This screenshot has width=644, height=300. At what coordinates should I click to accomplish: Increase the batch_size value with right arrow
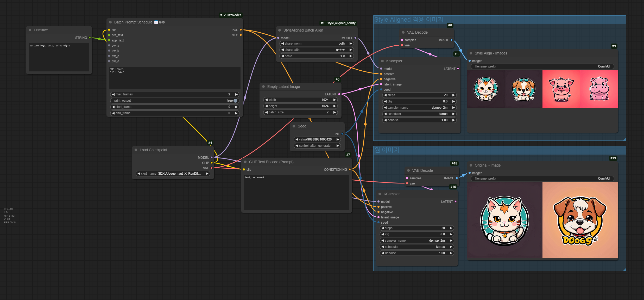[334, 112]
